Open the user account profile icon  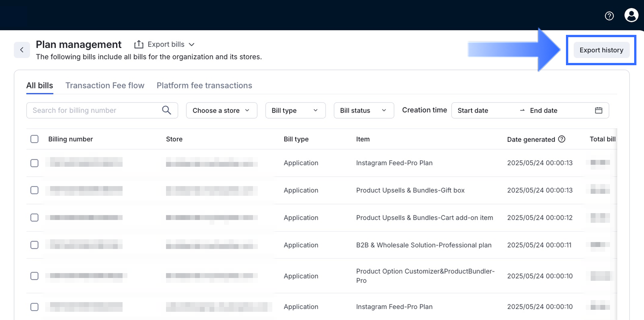[x=631, y=16]
